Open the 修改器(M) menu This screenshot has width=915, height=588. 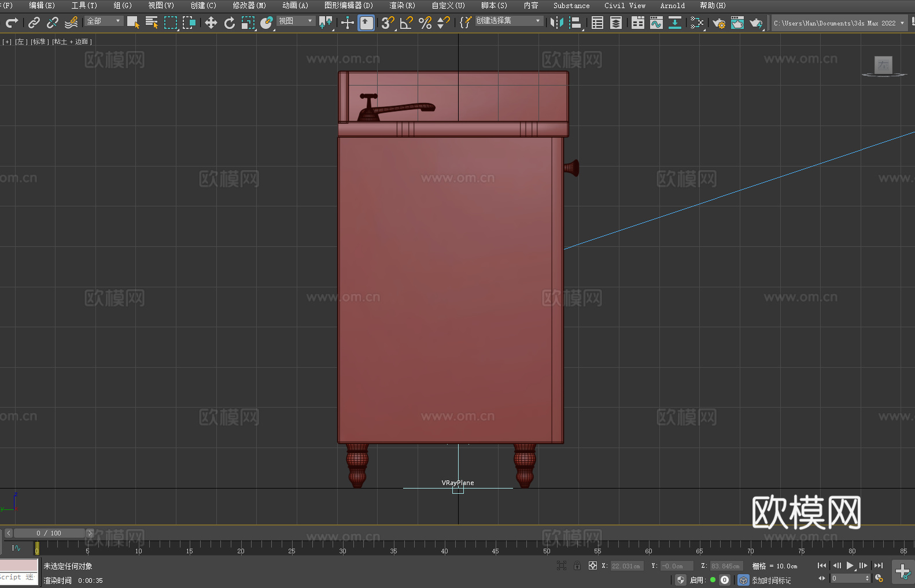pyautogui.click(x=249, y=5)
